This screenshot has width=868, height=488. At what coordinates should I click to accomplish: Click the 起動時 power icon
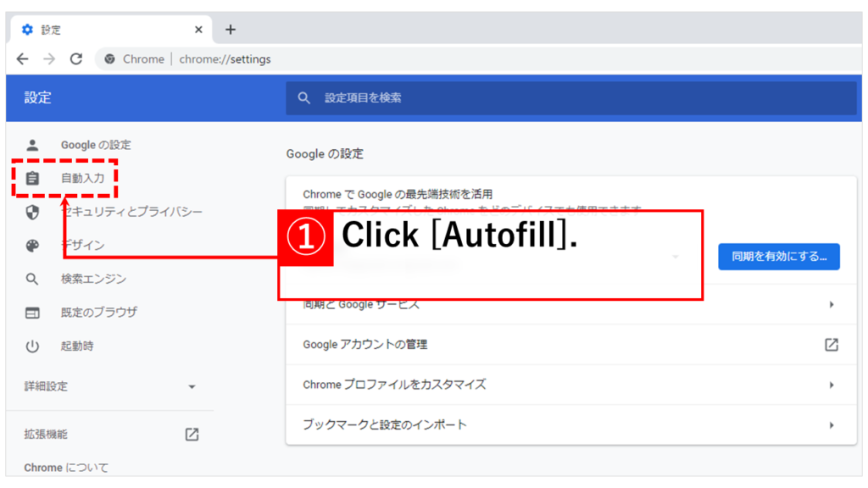point(32,347)
